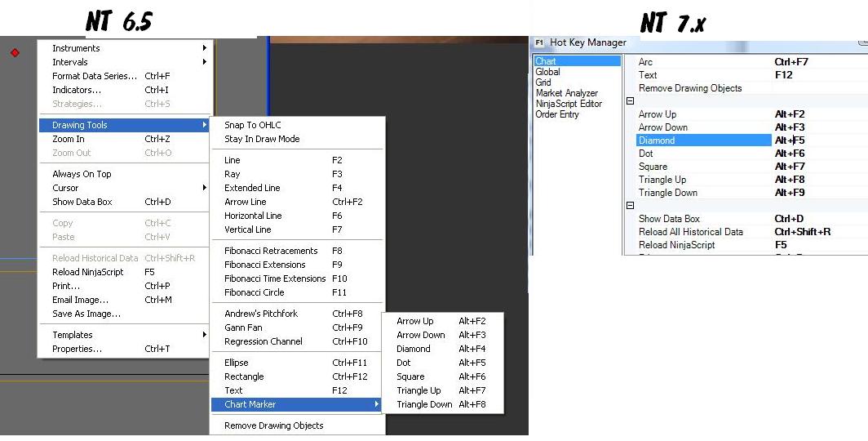Viewport: 868px width, 441px height.
Task: Collapse the section above Show Data Box
Action: click(x=630, y=206)
